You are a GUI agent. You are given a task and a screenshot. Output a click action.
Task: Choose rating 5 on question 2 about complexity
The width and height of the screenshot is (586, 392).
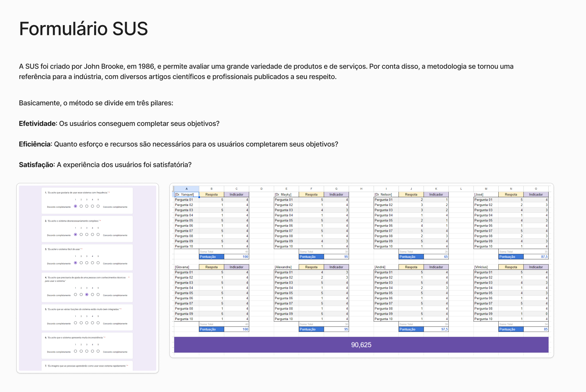98,235
